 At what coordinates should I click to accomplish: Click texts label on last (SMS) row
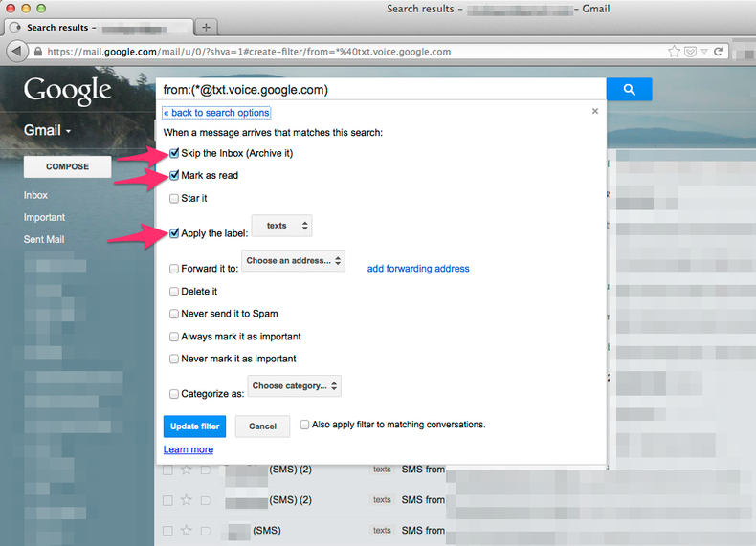pyautogui.click(x=382, y=531)
